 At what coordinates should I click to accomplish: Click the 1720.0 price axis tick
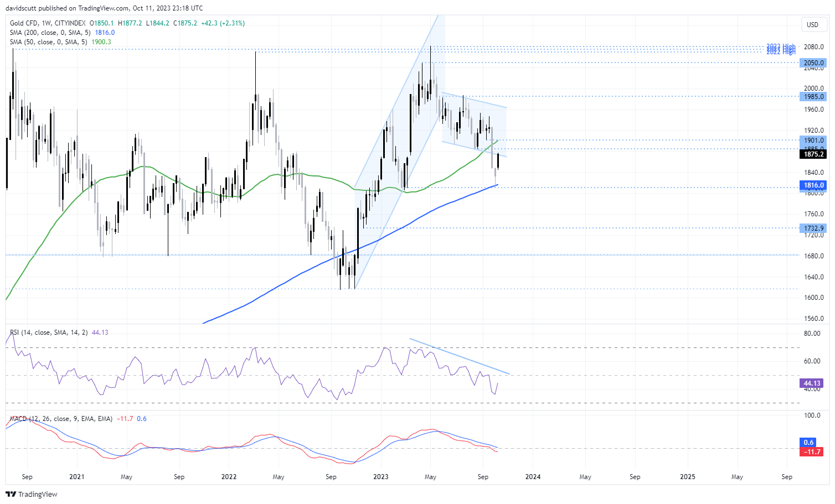[814, 235]
